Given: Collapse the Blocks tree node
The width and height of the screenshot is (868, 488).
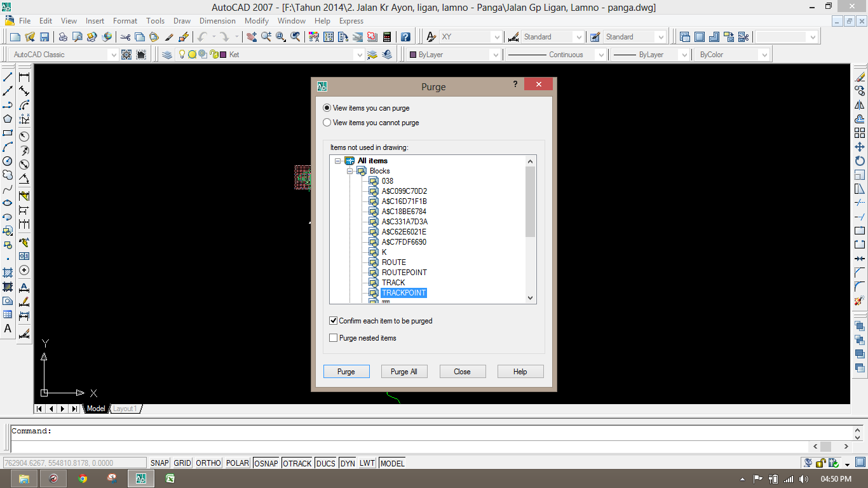Looking at the screenshot, I should click(350, 171).
